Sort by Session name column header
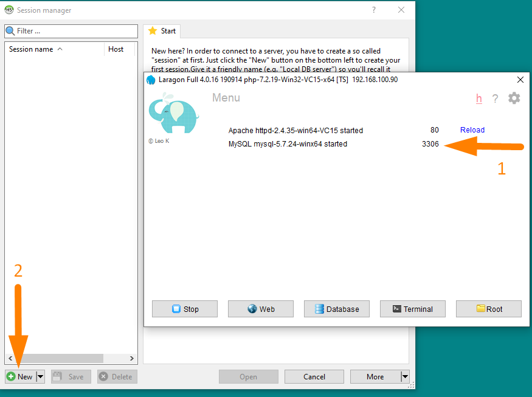 54,49
